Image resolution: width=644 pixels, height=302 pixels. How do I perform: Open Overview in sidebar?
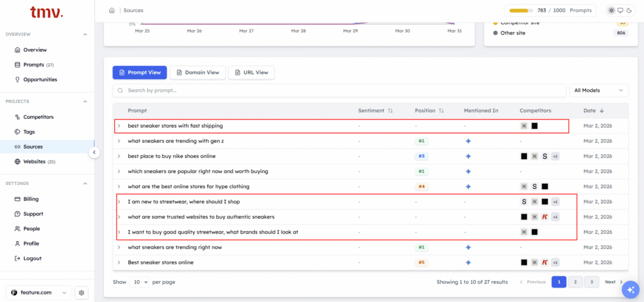35,50
